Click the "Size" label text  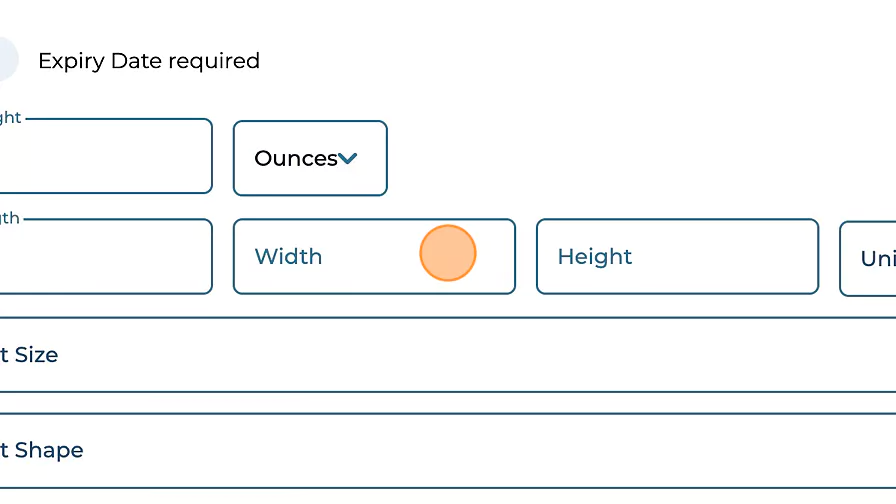pos(36,355)
